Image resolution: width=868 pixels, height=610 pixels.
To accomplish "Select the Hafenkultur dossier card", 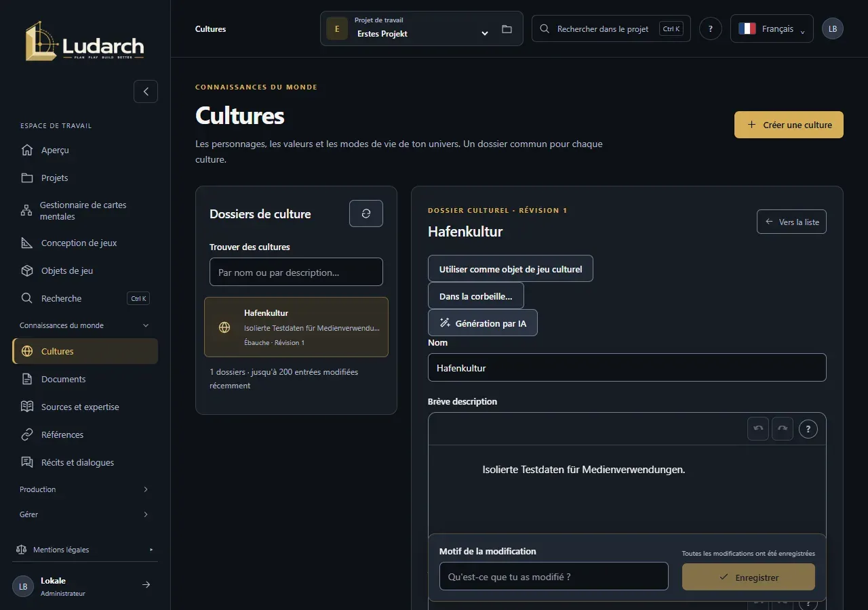I will (x=296, y=327).
